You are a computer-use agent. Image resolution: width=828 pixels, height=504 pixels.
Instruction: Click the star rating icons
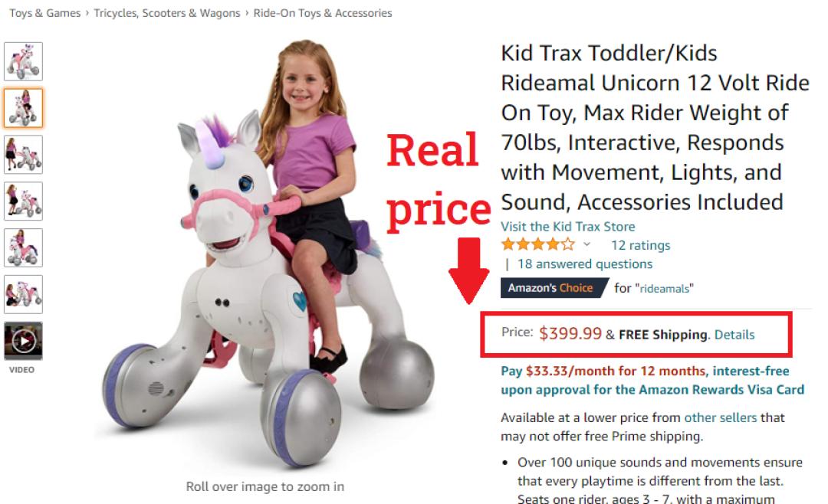[537, 244]
